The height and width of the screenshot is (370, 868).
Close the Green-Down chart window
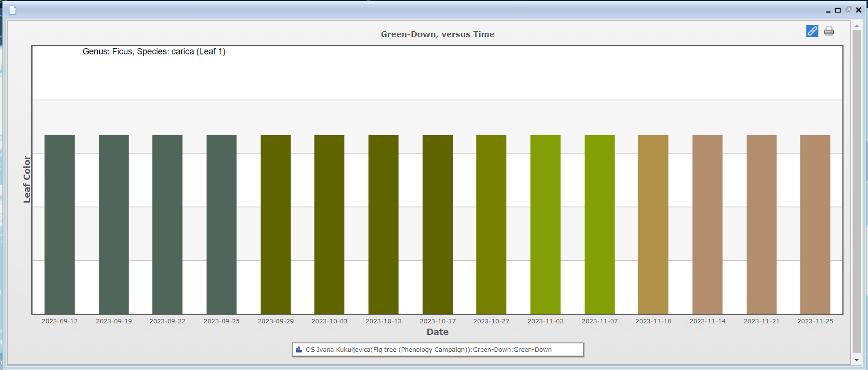858,10
